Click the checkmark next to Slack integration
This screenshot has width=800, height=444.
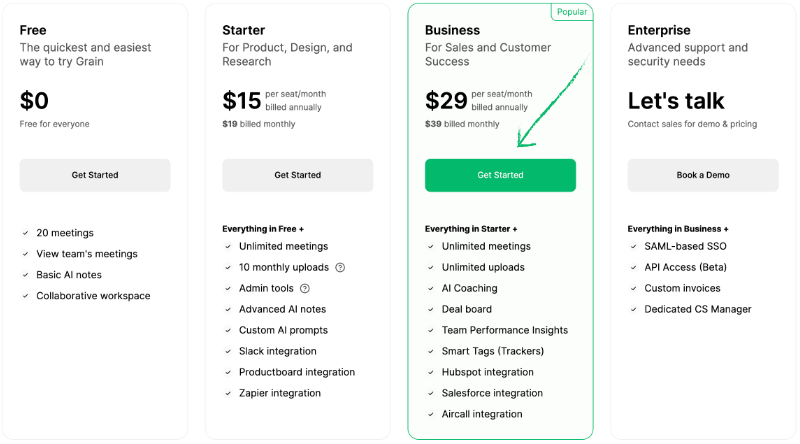228,351
